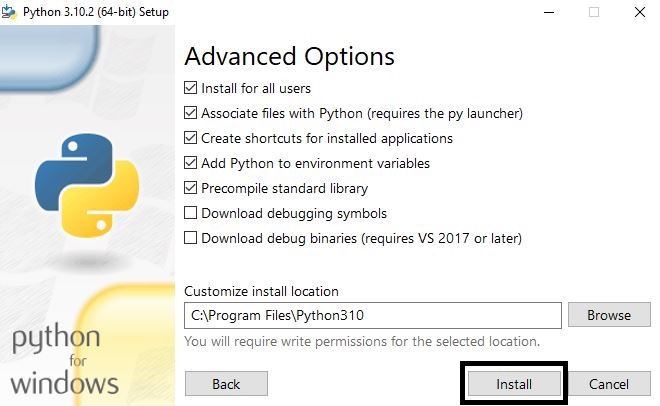The image size is (660, 406).
Task: Go to previous page with Back button
Action: [x=226, y=384]
